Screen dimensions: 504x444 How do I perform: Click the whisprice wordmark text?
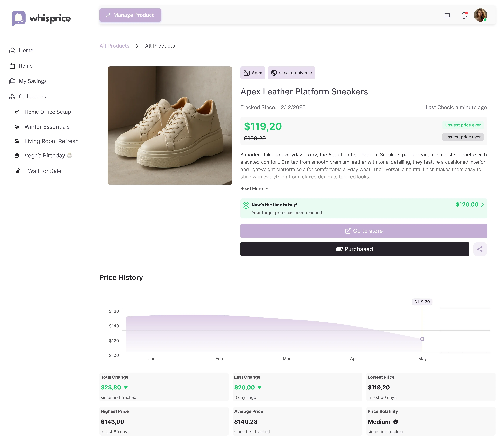(50, 18)
